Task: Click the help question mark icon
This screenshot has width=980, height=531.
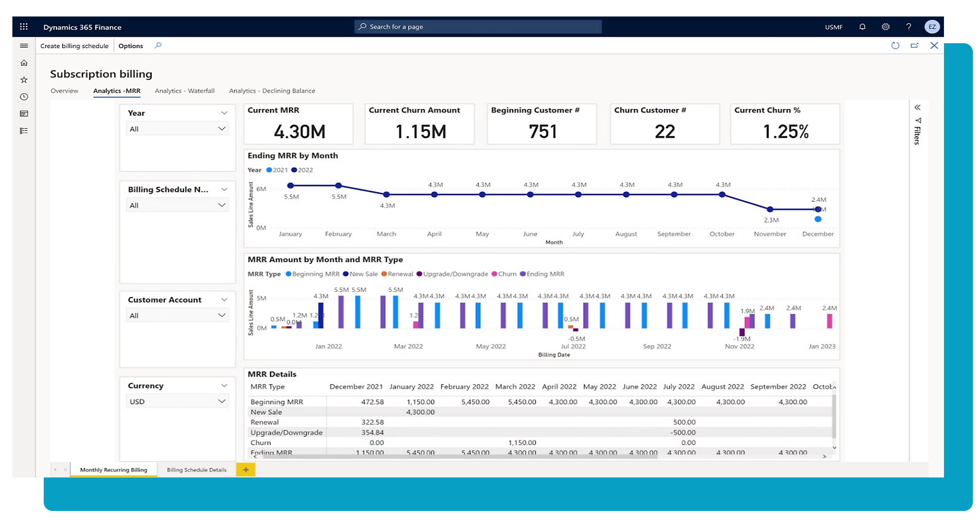Action: pos(908,27)
